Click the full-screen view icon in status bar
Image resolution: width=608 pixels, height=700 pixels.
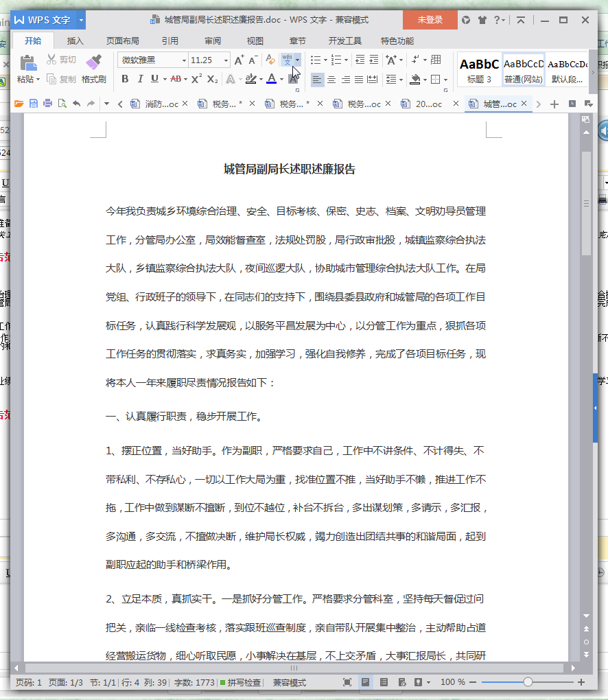347,682
